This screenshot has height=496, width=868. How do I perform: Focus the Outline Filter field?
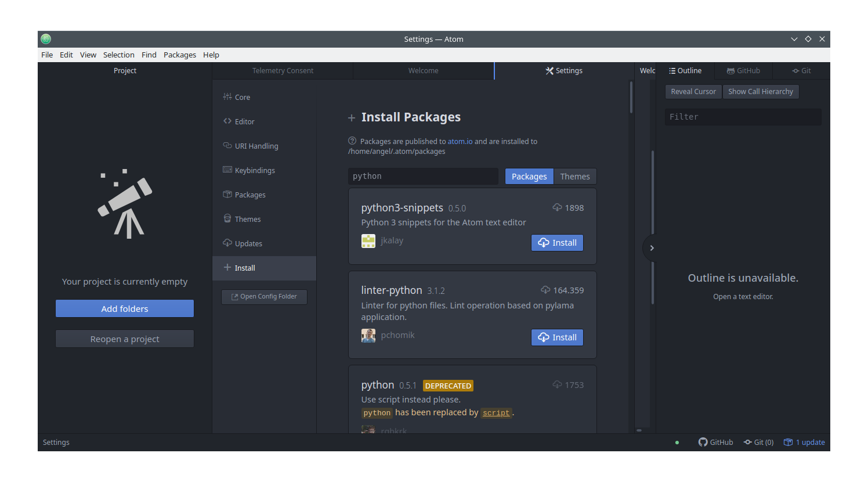[x=743, y=117]
